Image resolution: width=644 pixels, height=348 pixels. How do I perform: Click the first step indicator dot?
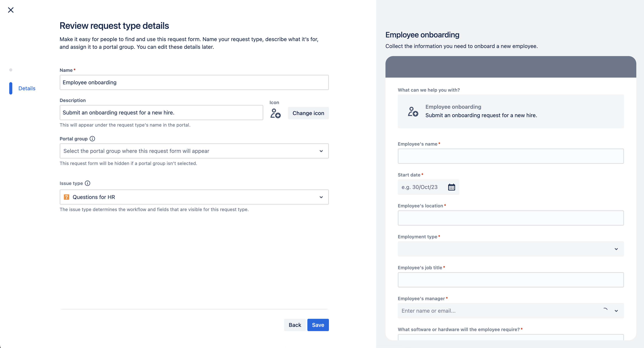11,70
